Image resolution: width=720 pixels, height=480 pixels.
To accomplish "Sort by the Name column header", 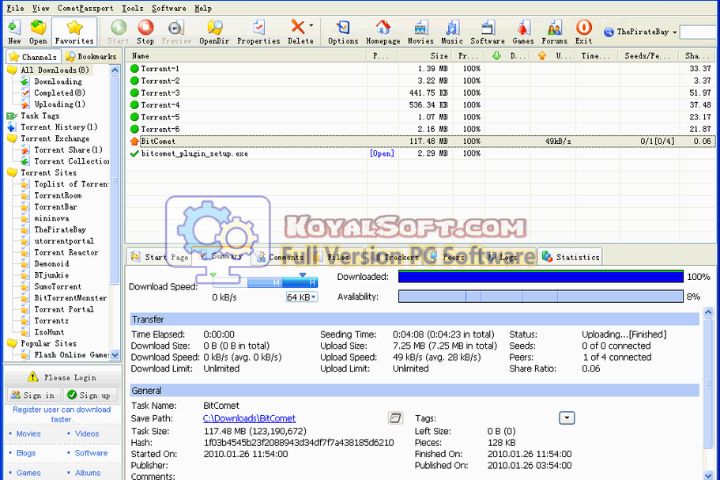I will pos(247,56).
